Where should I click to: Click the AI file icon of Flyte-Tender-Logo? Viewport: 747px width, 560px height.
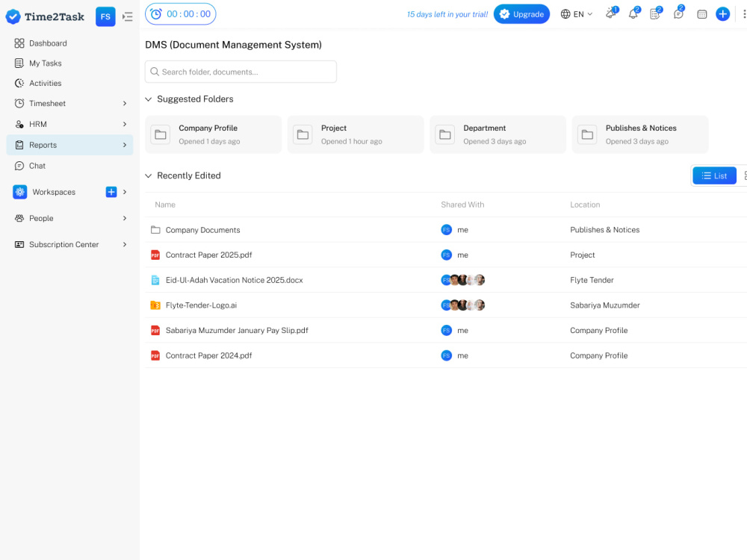[155, 305]
